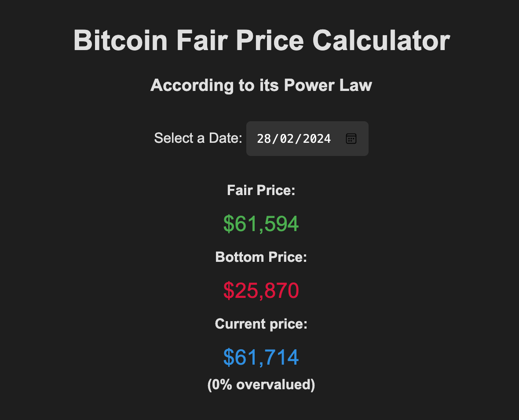The width and height of the screenshot is (519, 420).
Task: Click the According to its Power Law subtitle
Action: point(262,85)
